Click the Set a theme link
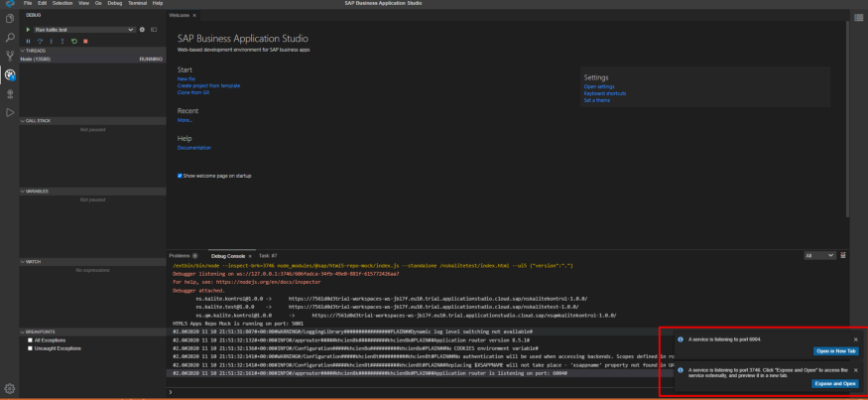This screenshot has height=400, width=868. (x=597, y=100)
